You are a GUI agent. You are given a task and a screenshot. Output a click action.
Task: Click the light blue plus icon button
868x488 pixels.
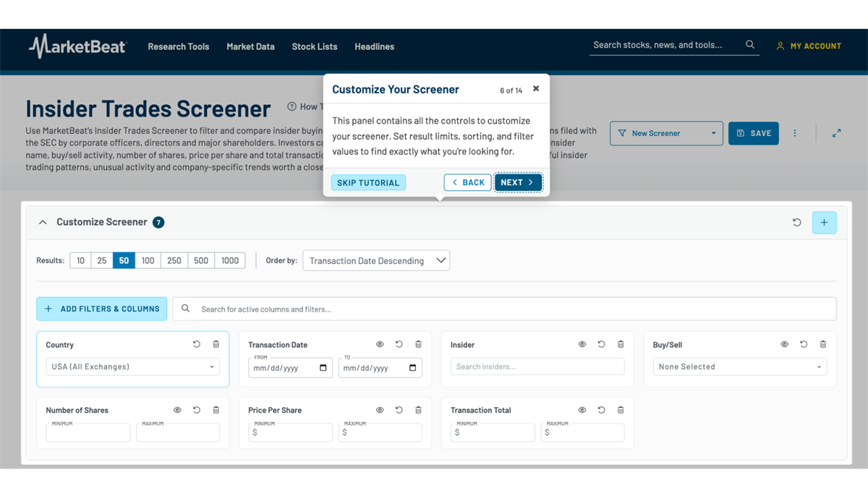(x=825, y=223)
